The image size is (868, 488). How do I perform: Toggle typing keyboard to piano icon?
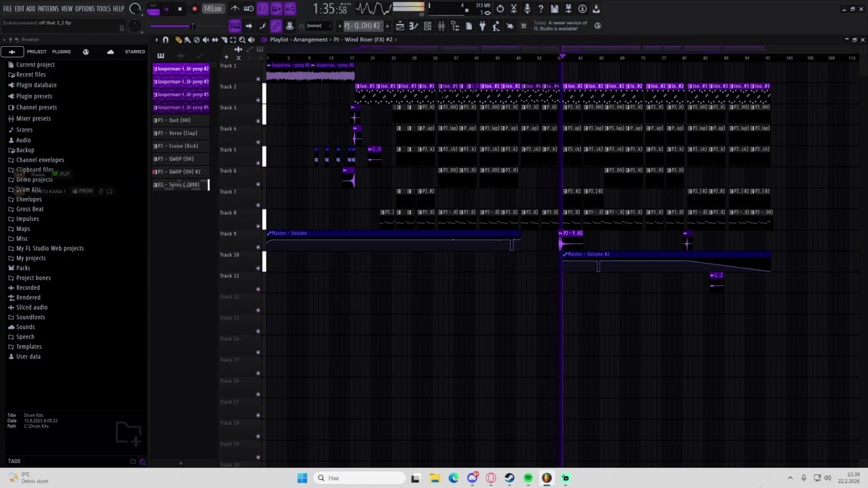(235, 25)
